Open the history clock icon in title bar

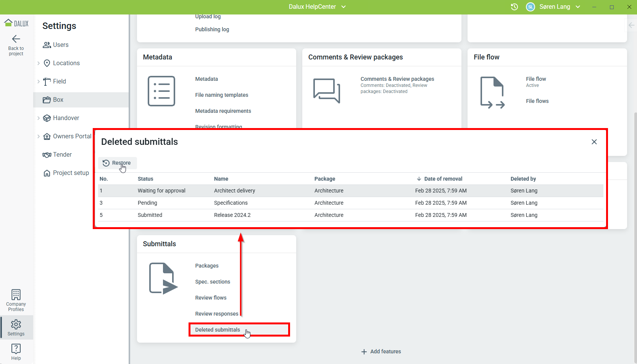tap(514, 7)
